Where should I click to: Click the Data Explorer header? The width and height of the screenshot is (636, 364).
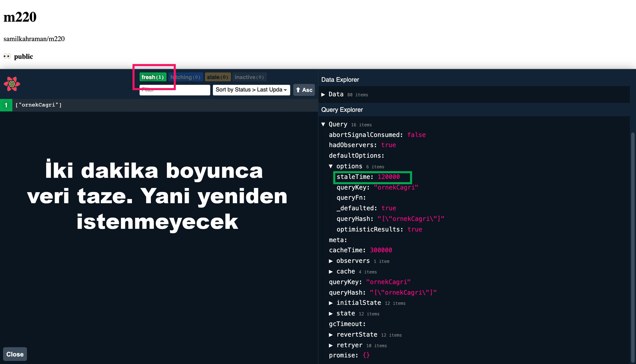coord(340,80)
